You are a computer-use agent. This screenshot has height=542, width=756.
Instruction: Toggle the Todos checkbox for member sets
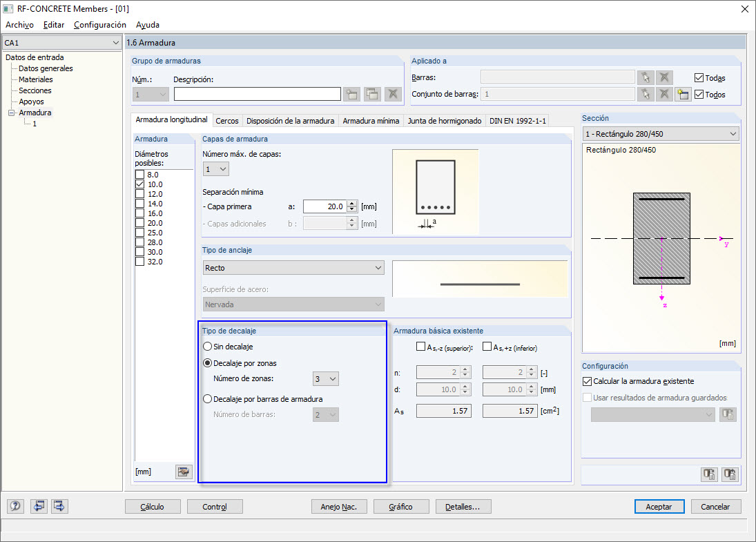coord(699,95)
